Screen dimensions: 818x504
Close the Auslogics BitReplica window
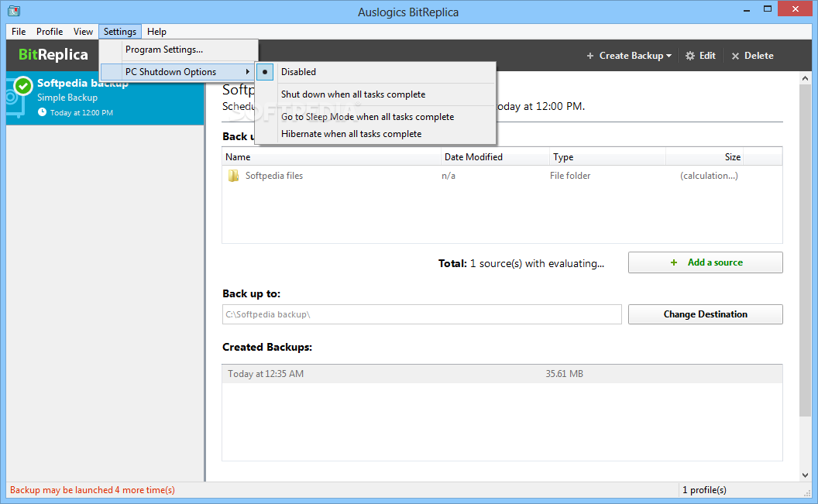click(x=795, y=9)
